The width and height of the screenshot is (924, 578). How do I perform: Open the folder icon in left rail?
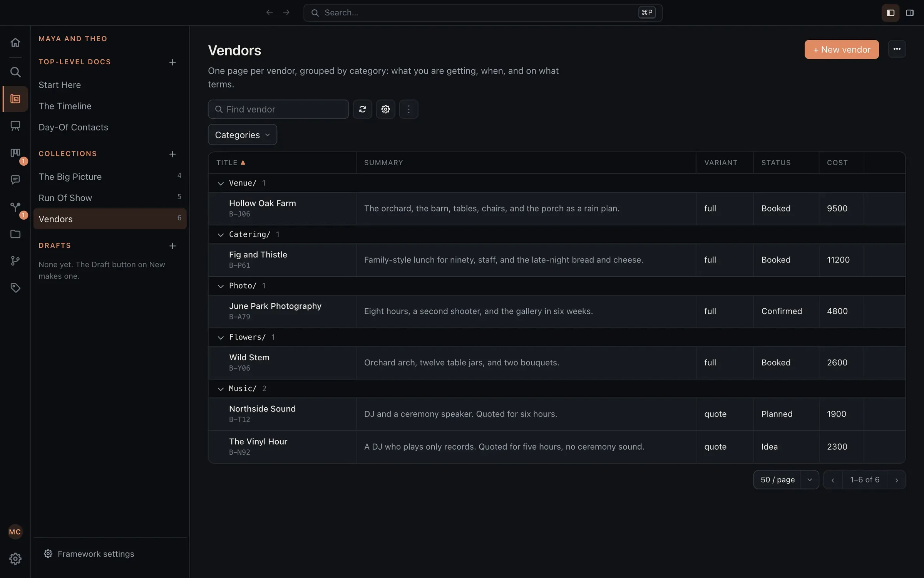coord(15,234)
